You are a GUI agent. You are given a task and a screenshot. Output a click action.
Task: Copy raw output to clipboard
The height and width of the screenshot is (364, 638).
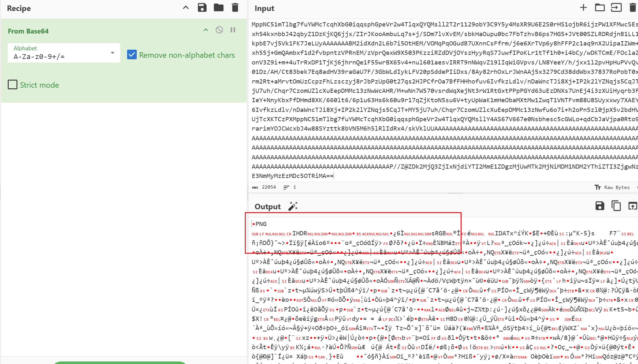pos(616,206)
